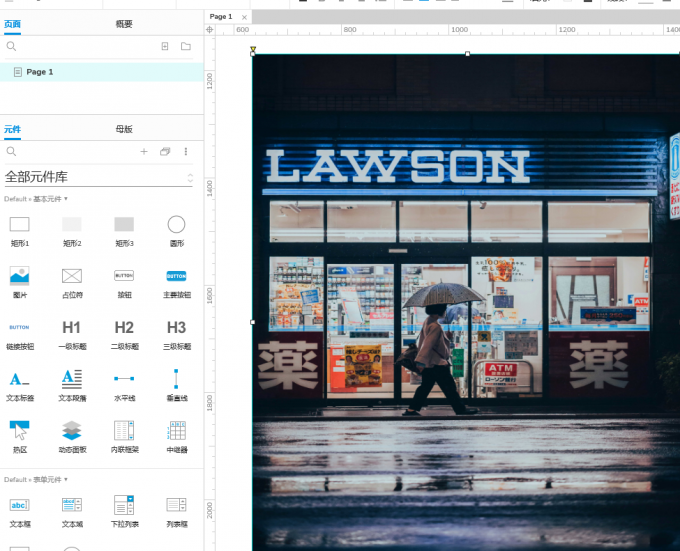Viewport: 680px width, 551px height.
Task: Select the H1 heading (一级标题) widget
Action: pos(72,335)
